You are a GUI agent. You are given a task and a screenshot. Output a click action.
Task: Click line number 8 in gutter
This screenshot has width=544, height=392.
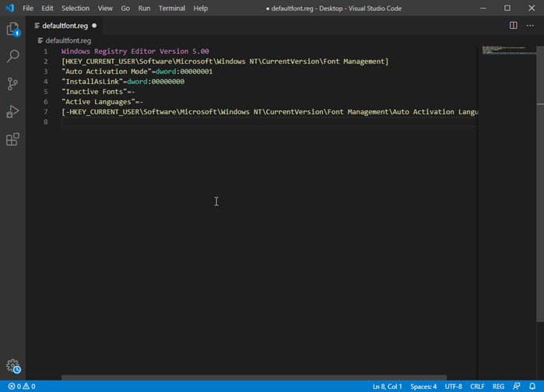point(46,121)
